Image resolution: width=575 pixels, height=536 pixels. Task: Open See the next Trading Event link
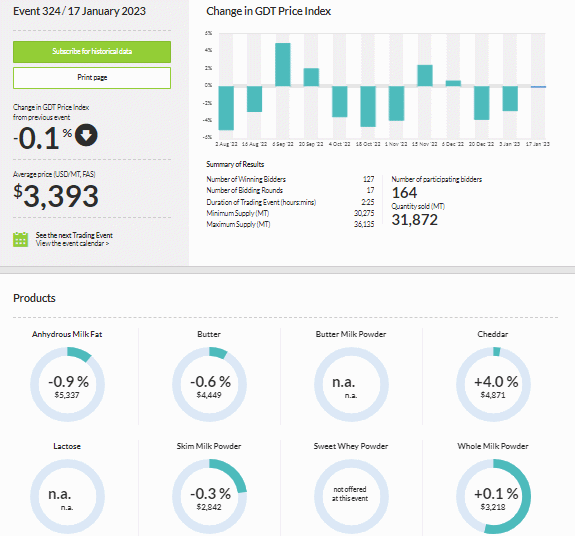74,235
